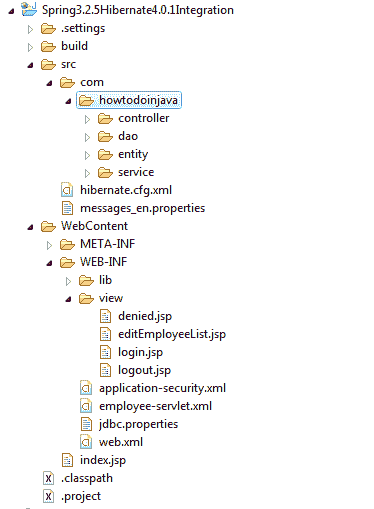Select the logout.jsp file name

(x=144, y=370)
